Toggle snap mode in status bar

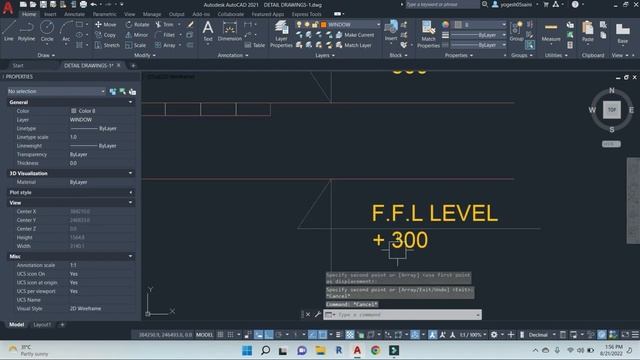231,335
